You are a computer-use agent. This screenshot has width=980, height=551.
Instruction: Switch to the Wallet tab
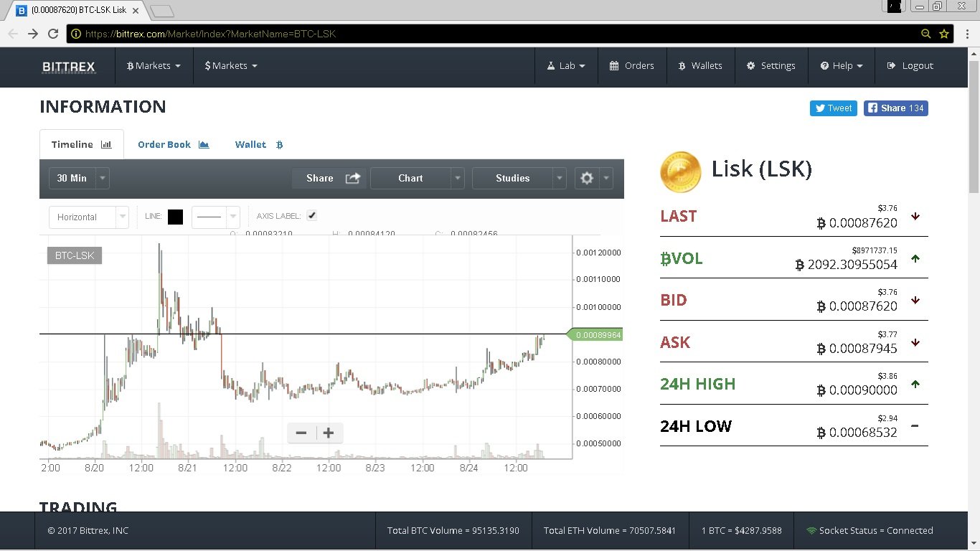pos(258,144)
